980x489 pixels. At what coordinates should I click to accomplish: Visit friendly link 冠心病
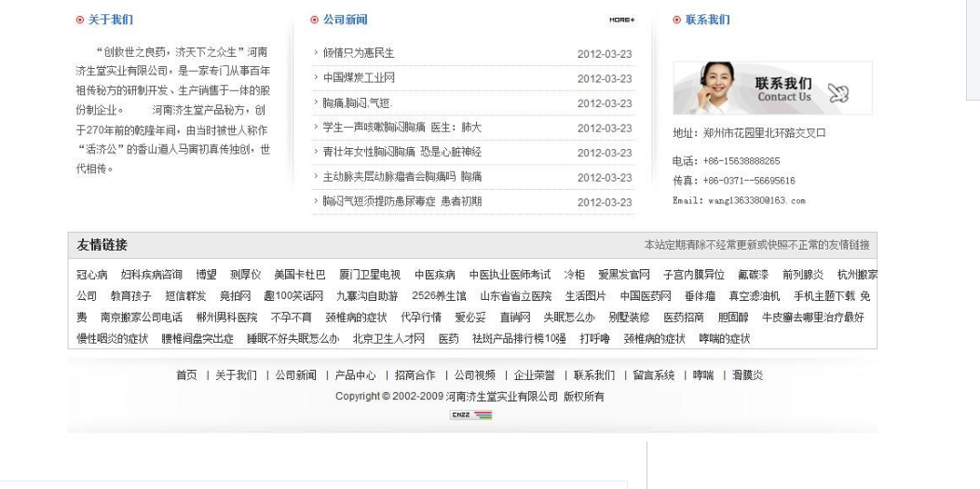(x=92, y=275)
